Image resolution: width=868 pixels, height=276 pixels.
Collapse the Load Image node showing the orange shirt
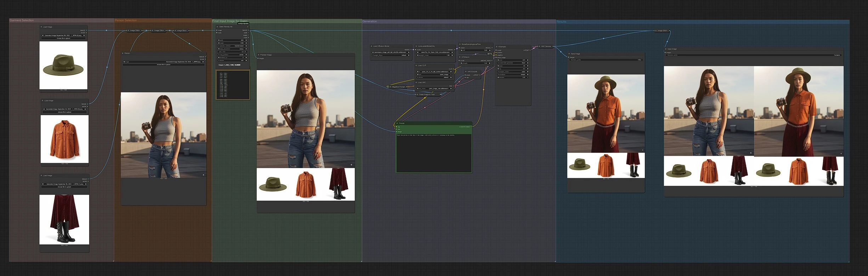(x=42, y=100)
